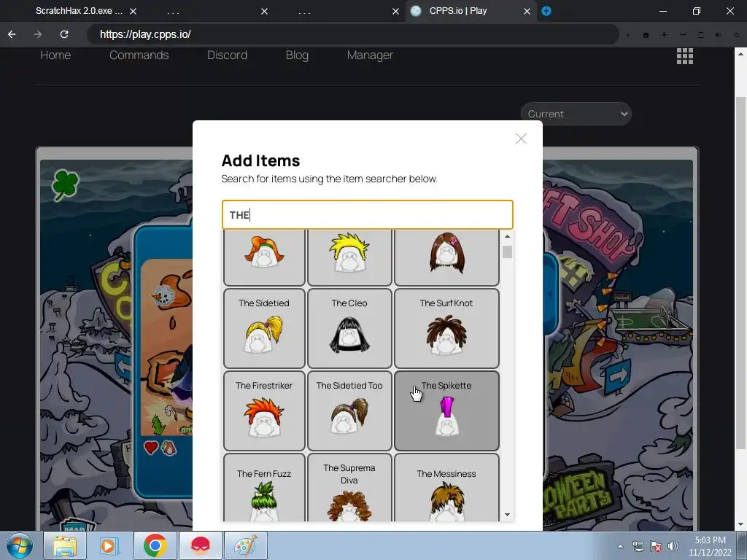Select The Sidetied hair item
The height and width of the screenshot is (560, 747).
pos(264,328)
